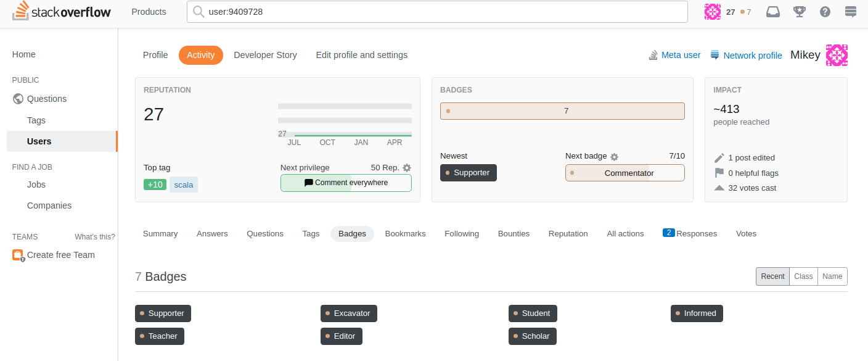Image resolution: width=868 pixels, height=361 pixels.
Task: Select the Class badge sorting option
Action: [x=803, y=276]
